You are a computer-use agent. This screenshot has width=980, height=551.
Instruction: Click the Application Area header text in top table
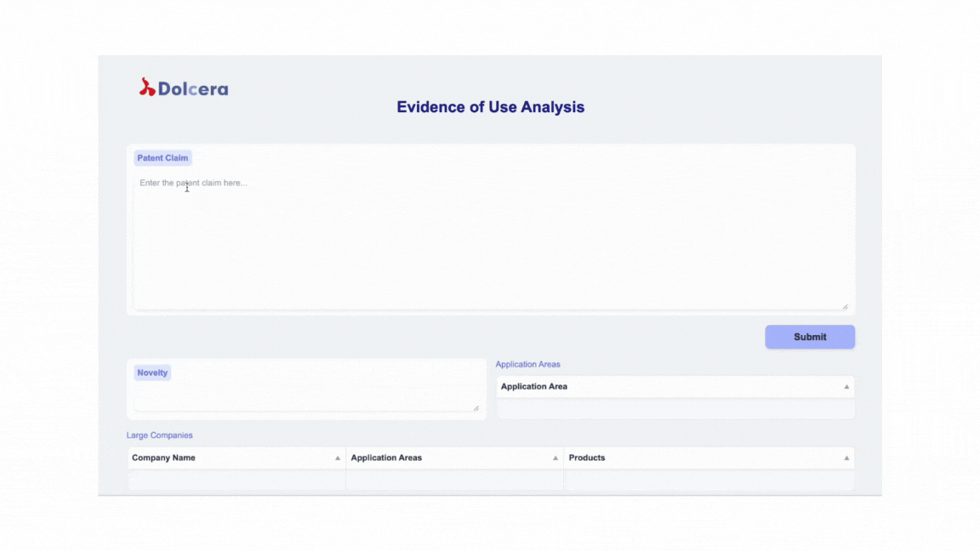534,386
